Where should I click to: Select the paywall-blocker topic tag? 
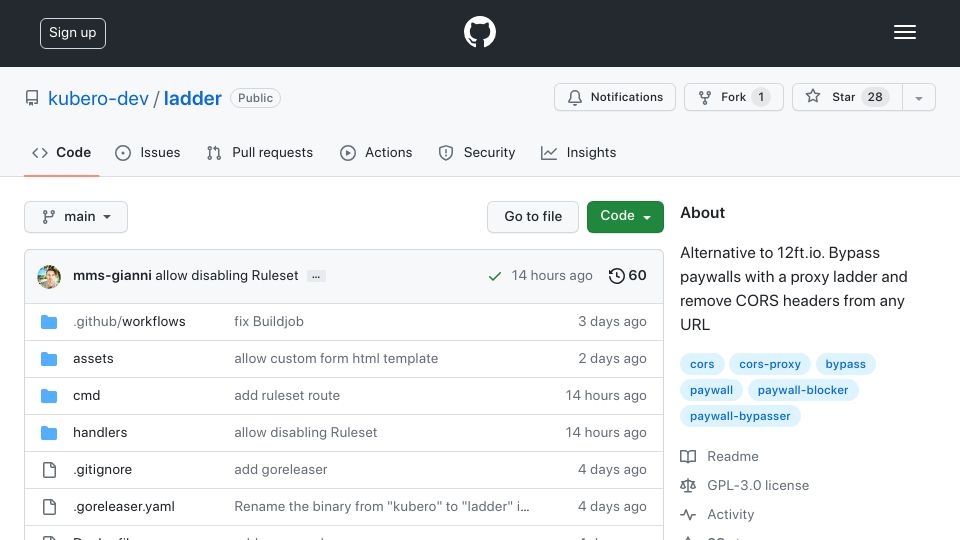[803, 390]
